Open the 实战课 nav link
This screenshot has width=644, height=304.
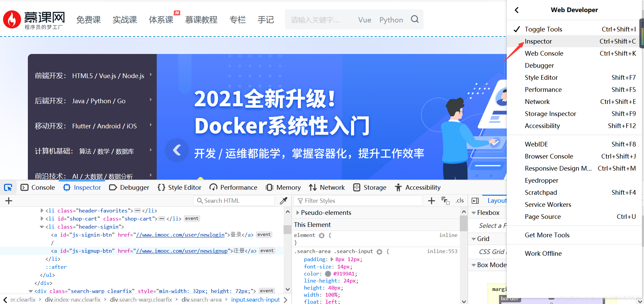(x=125, y=20)
